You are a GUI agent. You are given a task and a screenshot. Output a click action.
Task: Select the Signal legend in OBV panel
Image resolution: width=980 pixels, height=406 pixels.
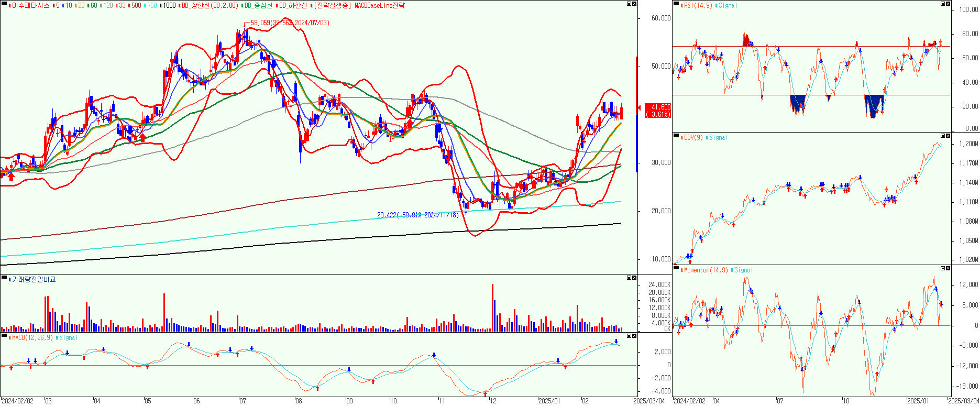tap(717, 138)
